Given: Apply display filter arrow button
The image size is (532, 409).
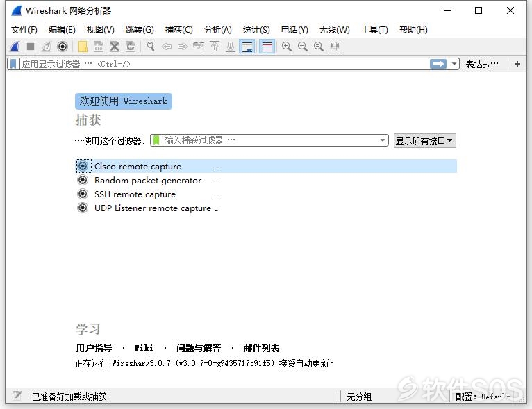Looking at the screenshot, I should click(438, 64).
